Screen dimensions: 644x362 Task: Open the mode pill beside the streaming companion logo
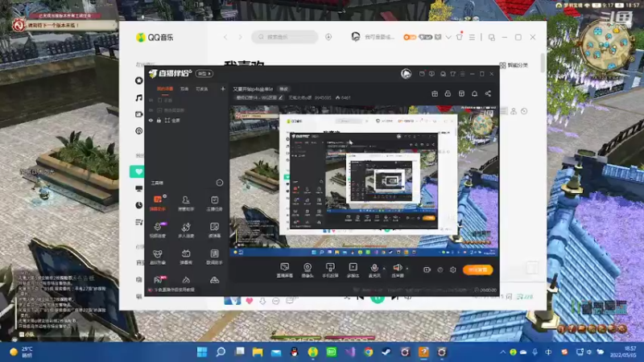pos(204,73)
